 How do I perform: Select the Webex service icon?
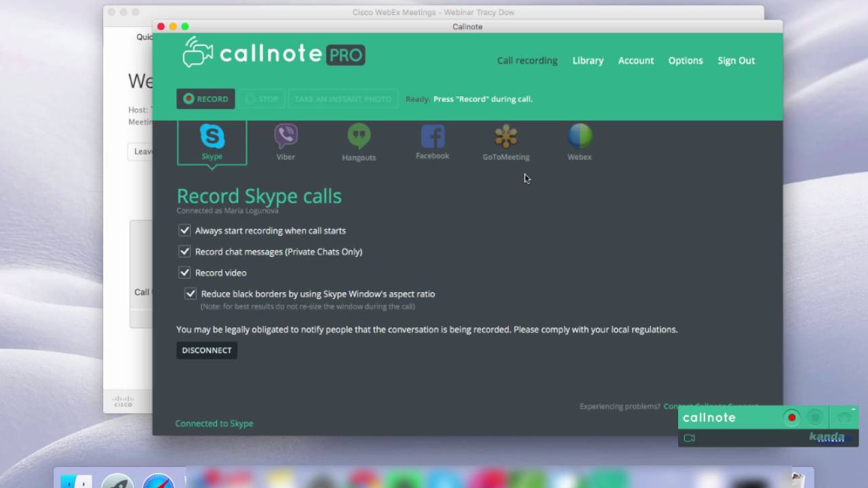(x=579, y=142)
